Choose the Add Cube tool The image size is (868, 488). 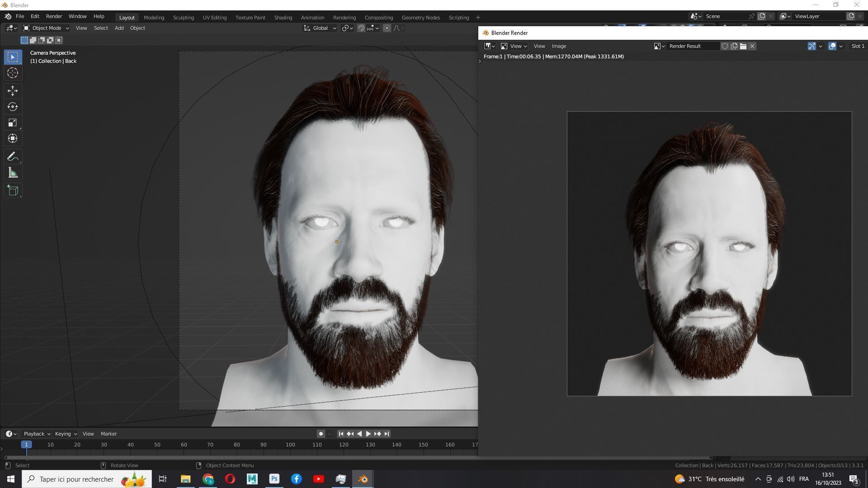13,191
